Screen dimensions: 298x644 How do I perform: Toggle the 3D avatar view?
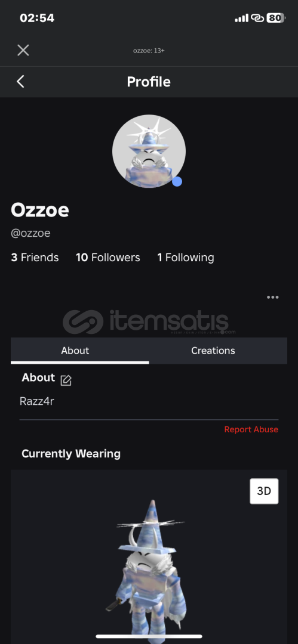click(264, 491)
